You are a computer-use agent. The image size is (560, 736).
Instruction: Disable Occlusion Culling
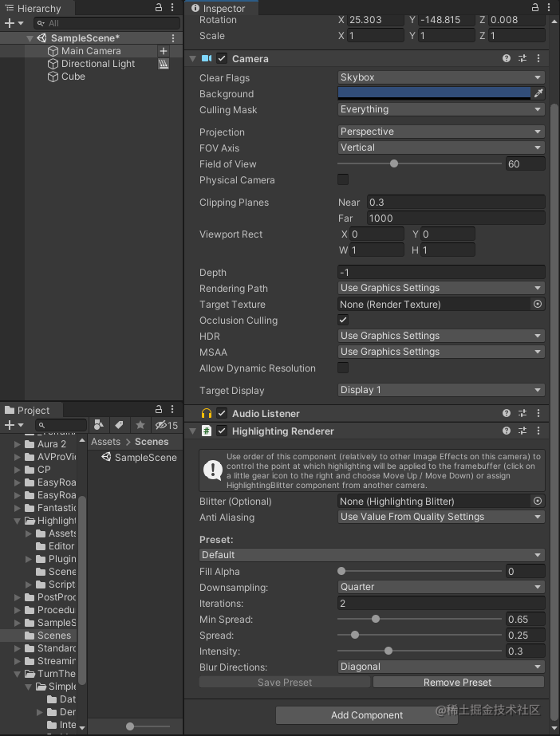click(x=342, y=320)
